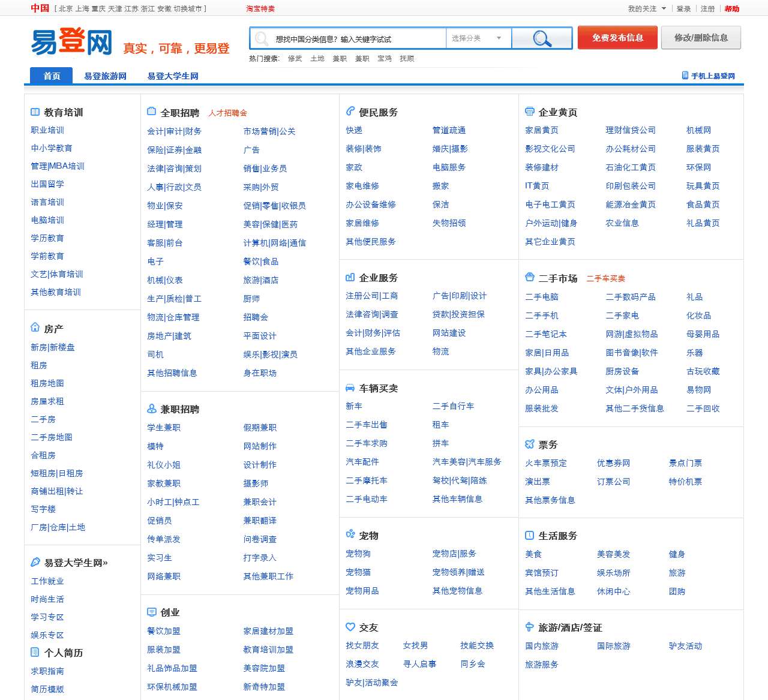
Task: Open 餐饮加盟 under 创业
Action: click(164, 631)
